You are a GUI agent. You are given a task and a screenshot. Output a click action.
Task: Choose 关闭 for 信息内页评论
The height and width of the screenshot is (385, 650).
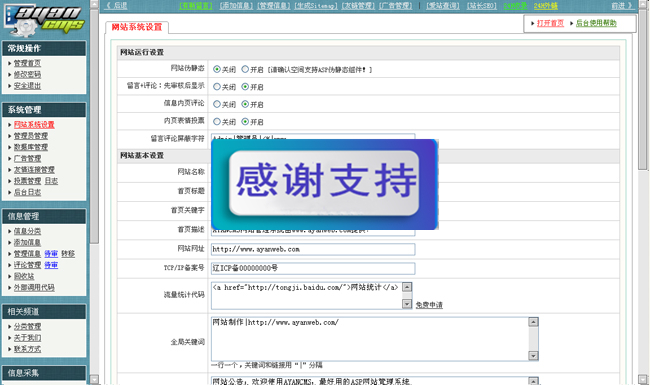tap(217, 104)
